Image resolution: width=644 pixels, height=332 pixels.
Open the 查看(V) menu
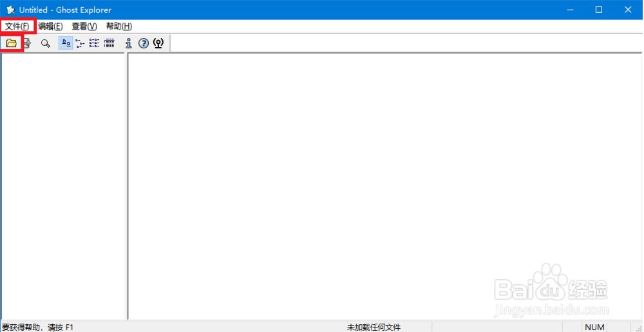tap(84, 26)
